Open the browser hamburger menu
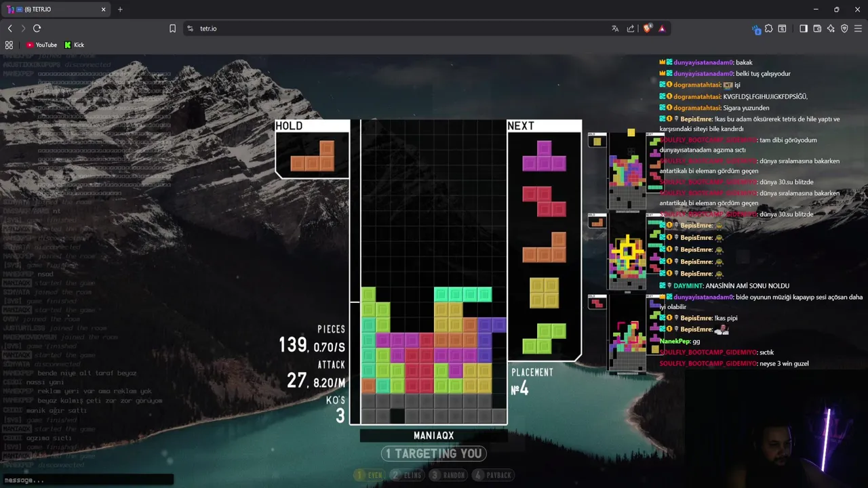The height and width of the screenshot is (488, 868). pos(858,28)
